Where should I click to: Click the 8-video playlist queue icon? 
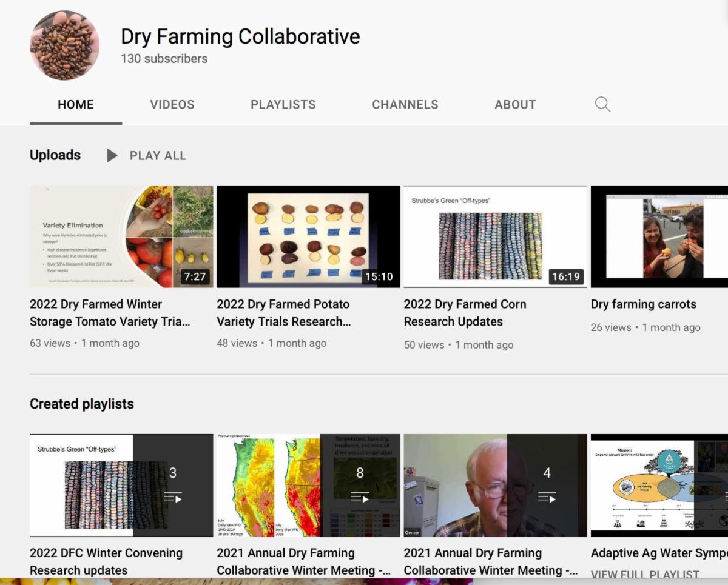click(x=360, y=498)
